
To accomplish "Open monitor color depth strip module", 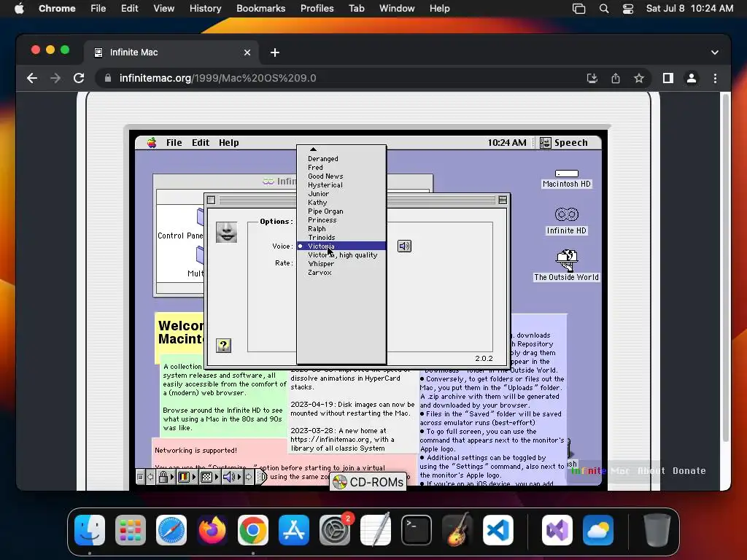I will 187,477.
